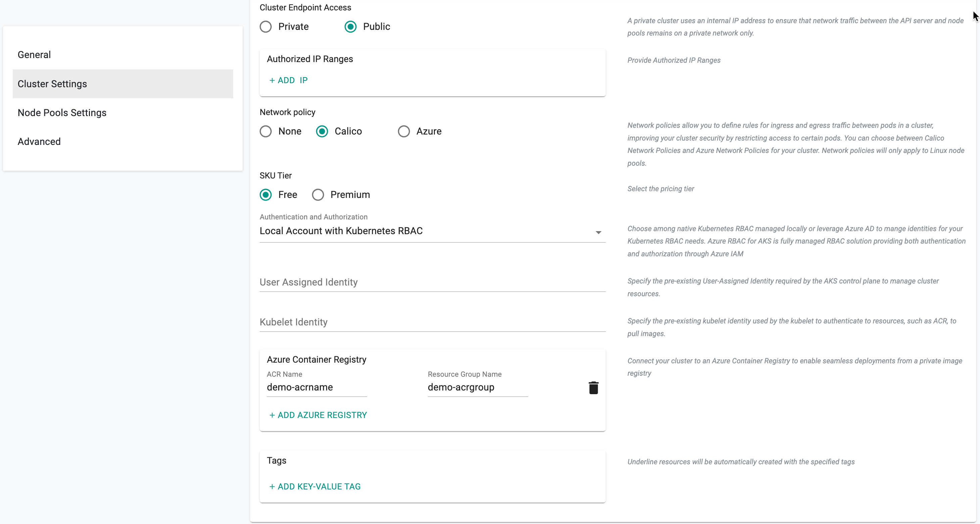
Task: Select the Public cluster endpoint radio
Action: coord(349,27)
